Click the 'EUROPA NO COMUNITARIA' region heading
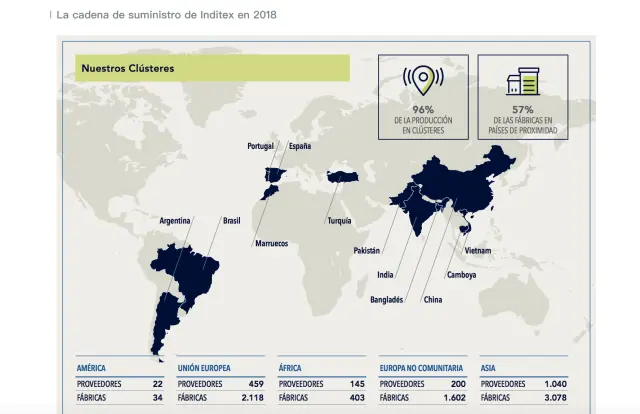The image size is (640, 414). (421, 368)
